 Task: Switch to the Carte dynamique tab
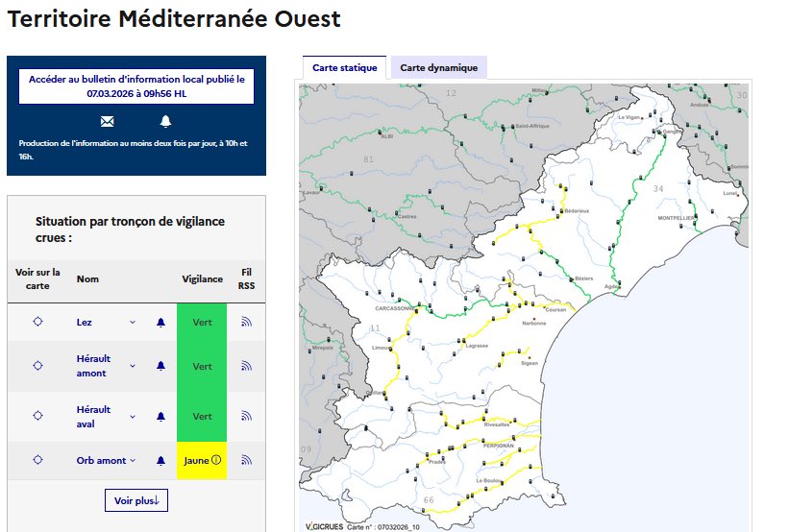tap(439, 68)
